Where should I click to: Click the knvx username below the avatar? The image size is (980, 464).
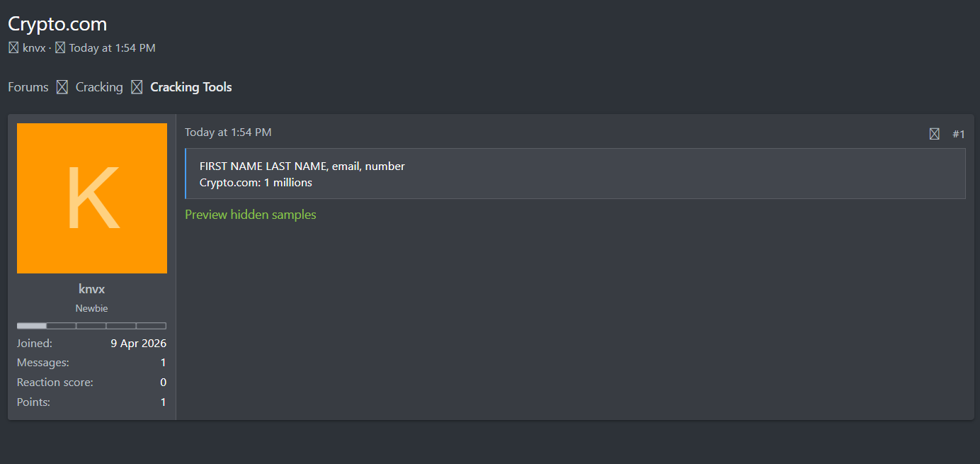tap(92, 289)
